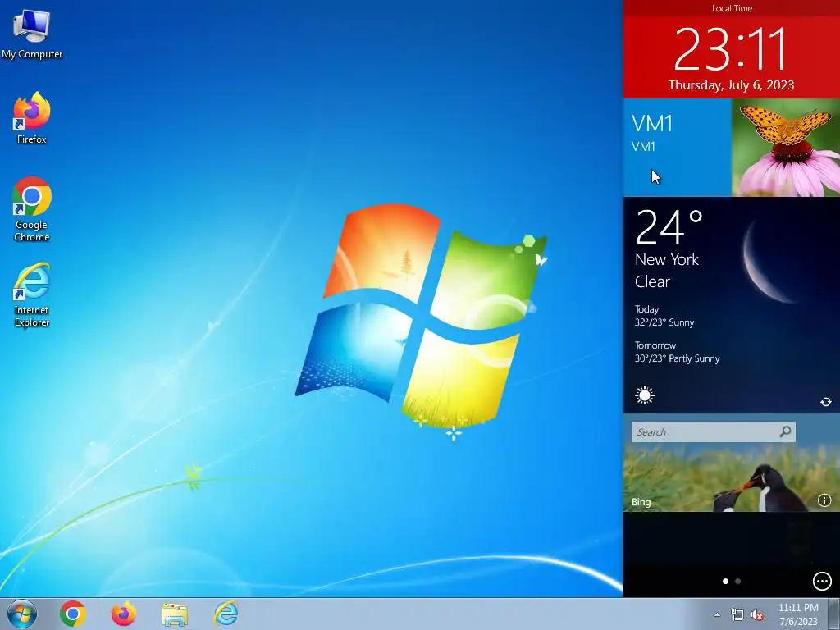Click the Tomorrow 30°/23° Partly Sunny forecast
Image resolution: width=840 pixels, height=630 pixels.
(677, 352)
